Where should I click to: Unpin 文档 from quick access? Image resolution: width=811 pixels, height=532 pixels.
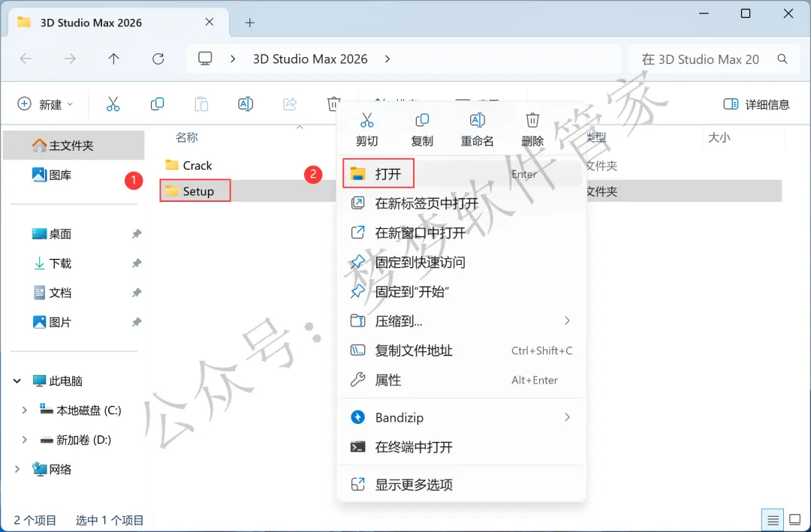click(137, 293)
